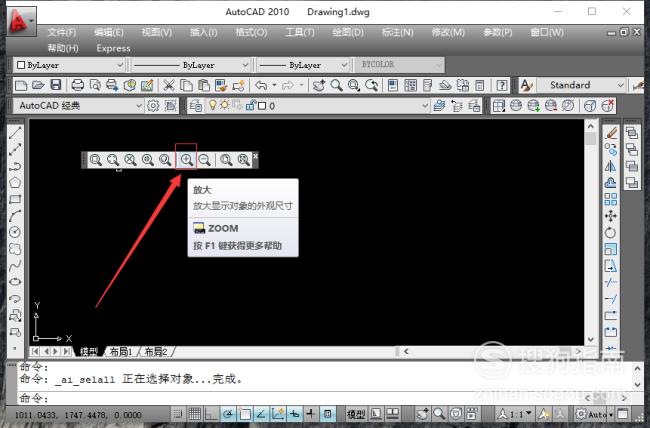Click the Erase tool in Modify toolbar
Viewport: 650px width, 428px height.
coord(611,133)
